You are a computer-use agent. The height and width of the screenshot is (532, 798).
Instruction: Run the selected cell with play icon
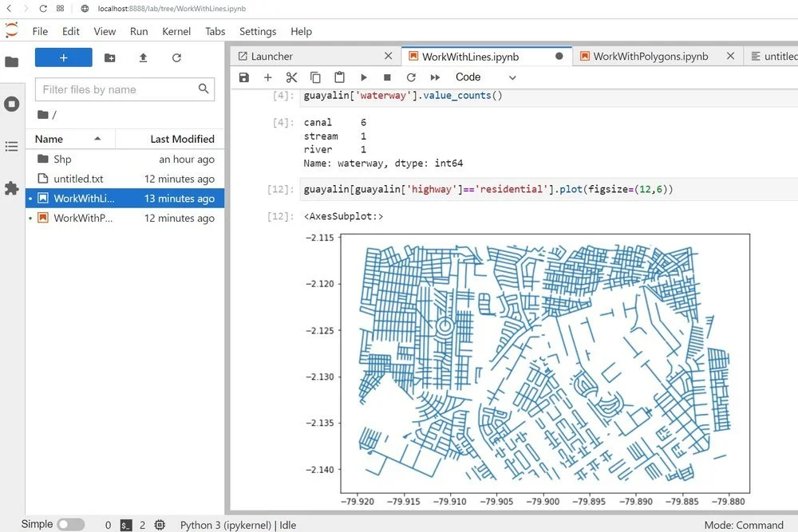click(364, 77)
